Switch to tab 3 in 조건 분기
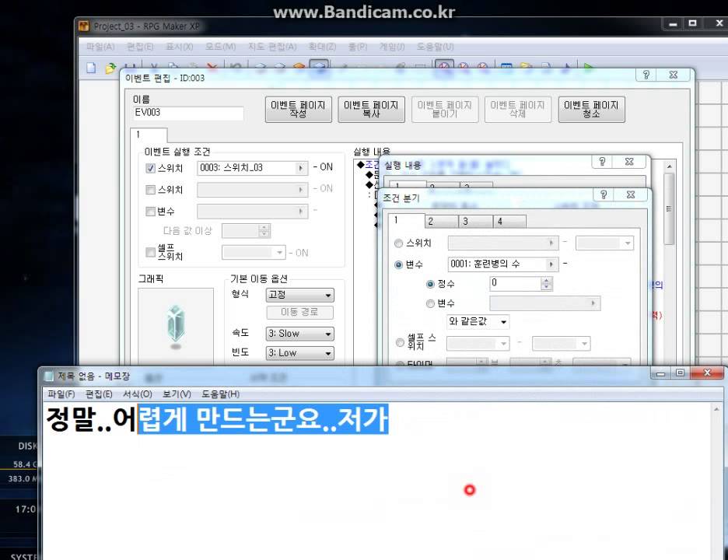 (x=476, y=221)
